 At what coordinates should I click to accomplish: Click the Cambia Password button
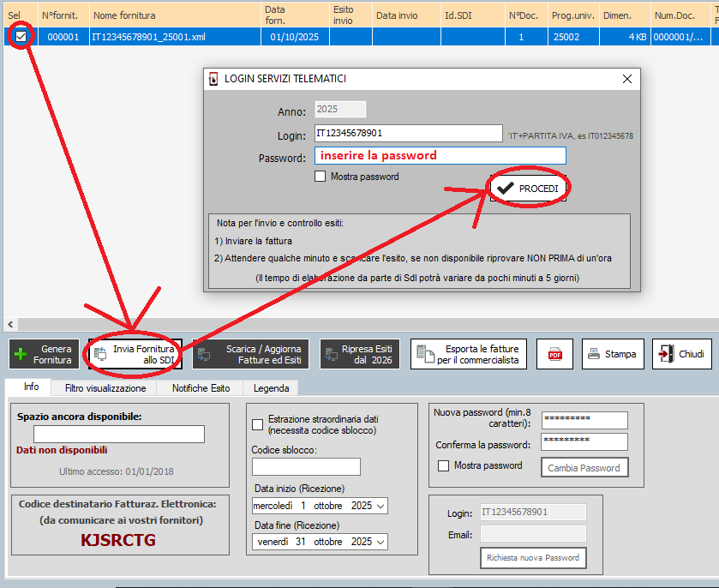585,468
